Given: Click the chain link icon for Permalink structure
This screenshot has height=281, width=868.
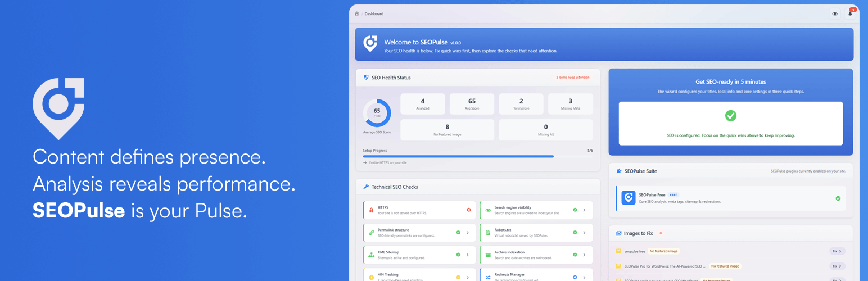Looking at the screenshot, I should [371, 232].
